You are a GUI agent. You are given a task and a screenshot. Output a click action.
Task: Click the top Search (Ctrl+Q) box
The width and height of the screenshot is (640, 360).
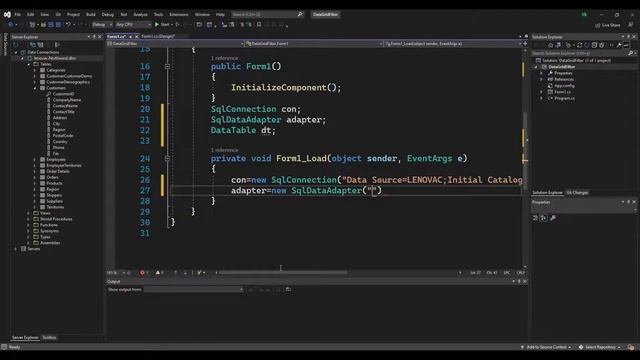coord(267,14)
